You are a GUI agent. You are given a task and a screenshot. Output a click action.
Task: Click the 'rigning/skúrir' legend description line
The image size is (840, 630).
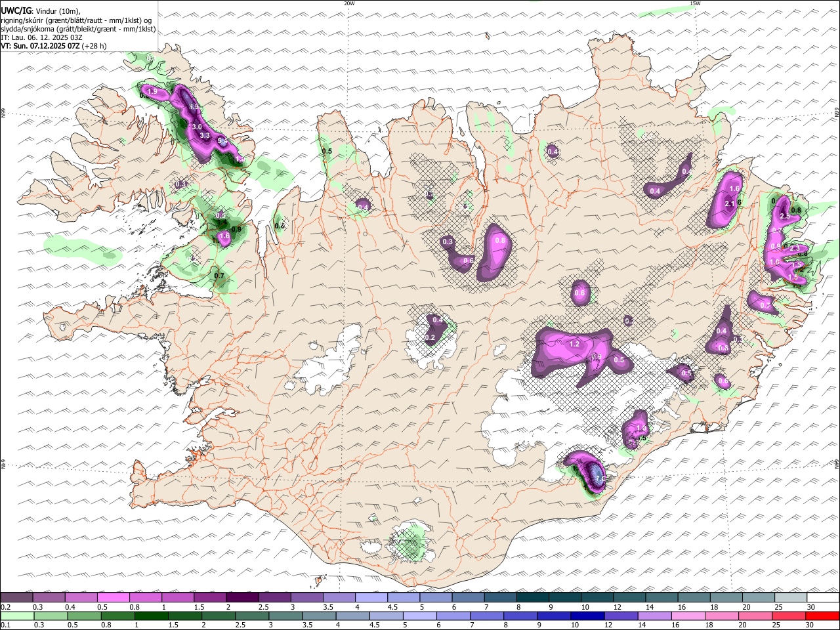(x=76, y=20)
